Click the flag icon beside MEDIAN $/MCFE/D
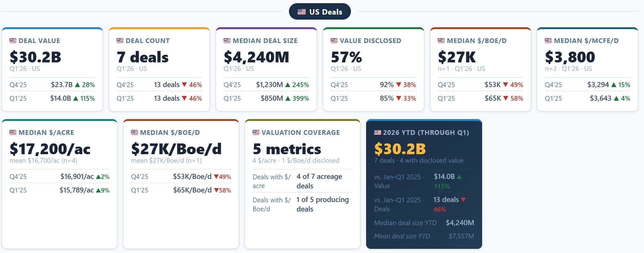Image resolution: width=644 pixels, height=253 pixels. 548,41
